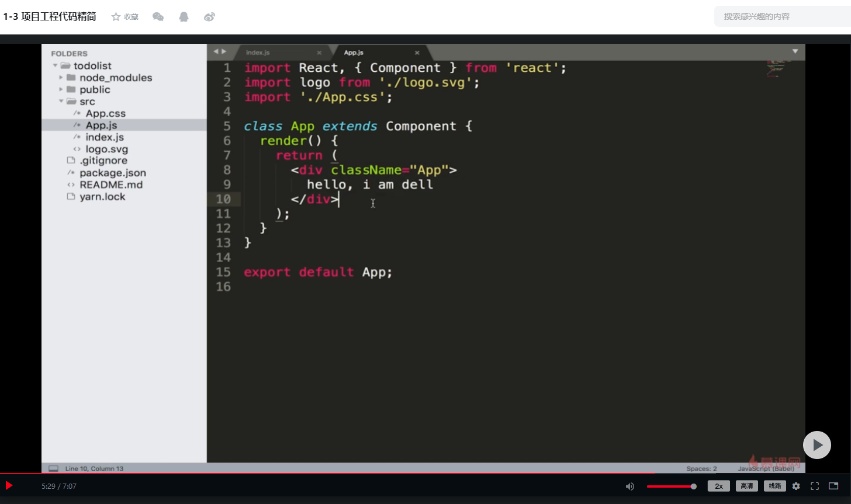Screen dimensions: 851x504
Task: Click 'export default App;' code line
Action: click(x=318, y=272)
